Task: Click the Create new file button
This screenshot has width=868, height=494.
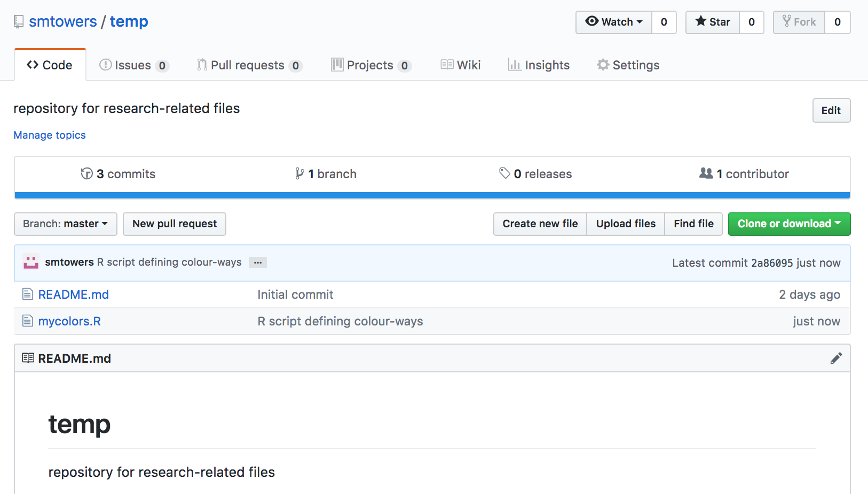Action: pyautogui.click(x=540, y=224)
